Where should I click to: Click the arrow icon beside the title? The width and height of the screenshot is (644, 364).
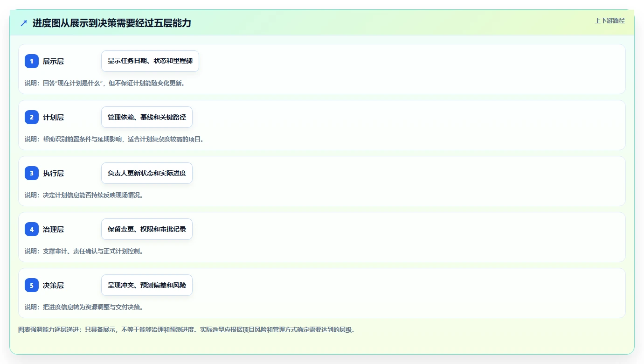pos(24,23)
